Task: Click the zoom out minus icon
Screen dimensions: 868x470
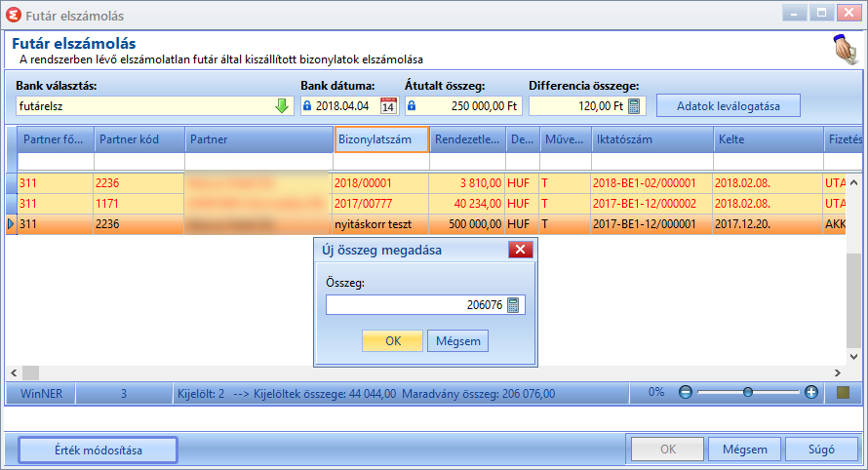Action: tap(686, 393)
